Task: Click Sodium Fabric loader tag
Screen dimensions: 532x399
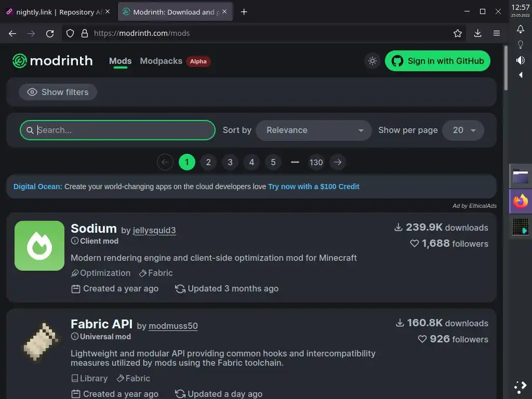Action: [156, 273]
